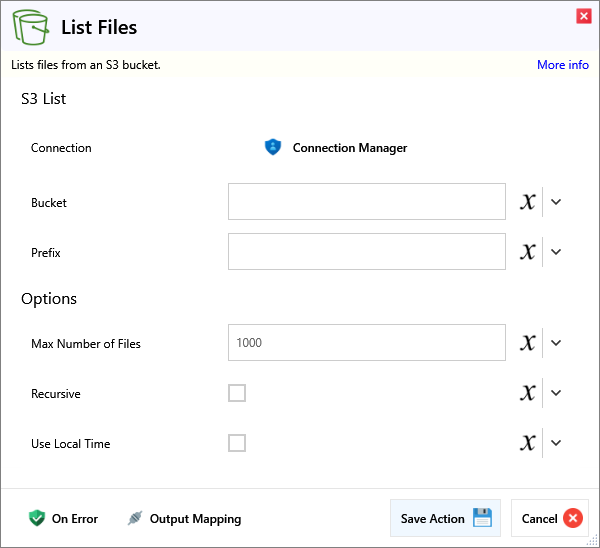
Task: Open the More info link
Action: click(x=562, y=65)
